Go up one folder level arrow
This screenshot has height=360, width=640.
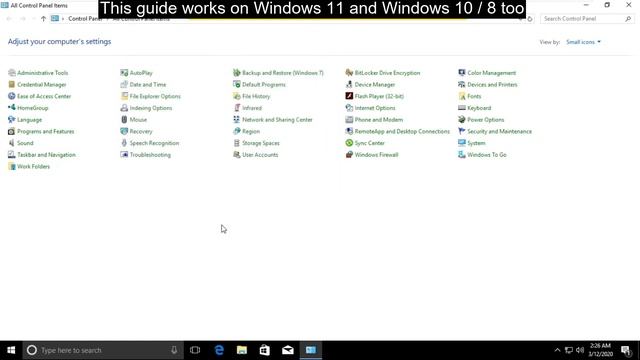[x=43, y=19]
